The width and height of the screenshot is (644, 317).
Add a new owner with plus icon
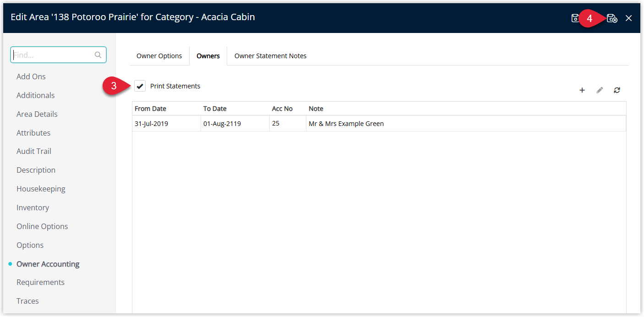click(x=582, y=90)
